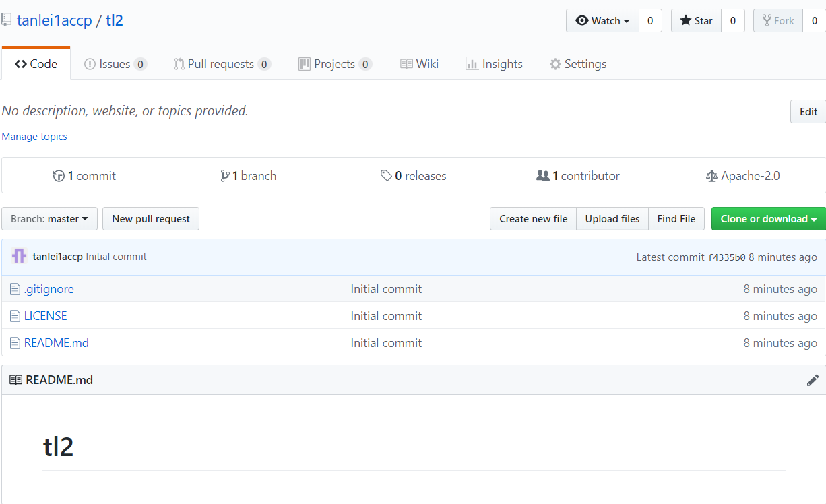Open the README.md file link
826x504 pixels.
click(57, 343)
